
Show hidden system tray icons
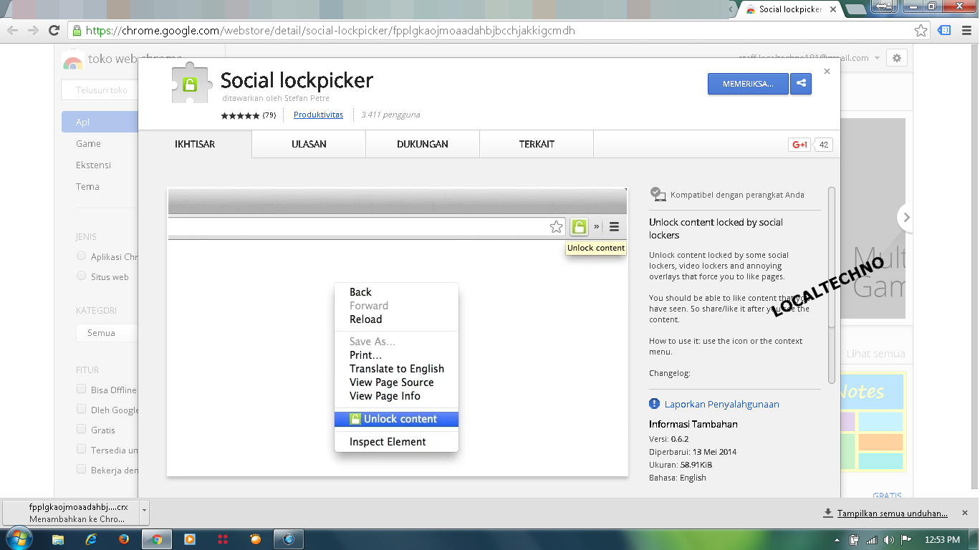point(838,540)
